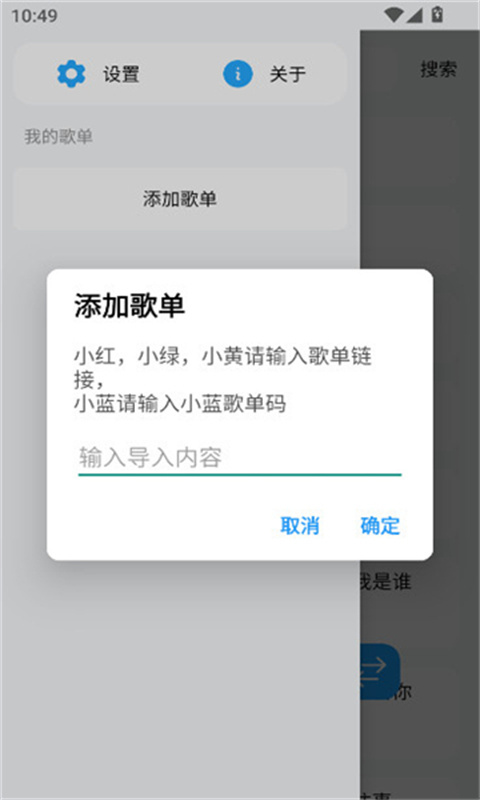Viewport: 480px width, 800px height.
Task: Select the 我的歌单 section header
Action: pyautogui.click(x=58, y=137)
